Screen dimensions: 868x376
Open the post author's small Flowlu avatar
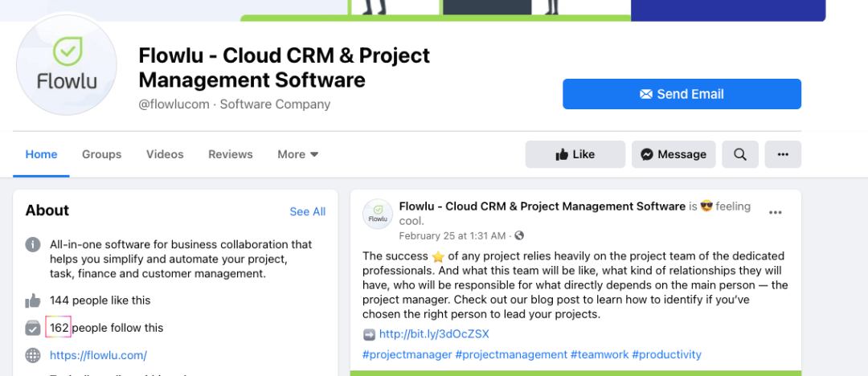click(378, 214)
